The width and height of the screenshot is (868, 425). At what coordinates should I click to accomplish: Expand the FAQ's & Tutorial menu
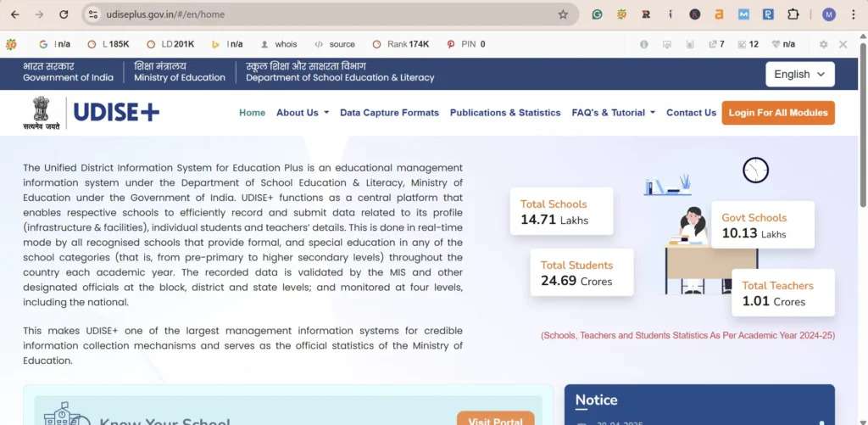[x=613, y=113]
